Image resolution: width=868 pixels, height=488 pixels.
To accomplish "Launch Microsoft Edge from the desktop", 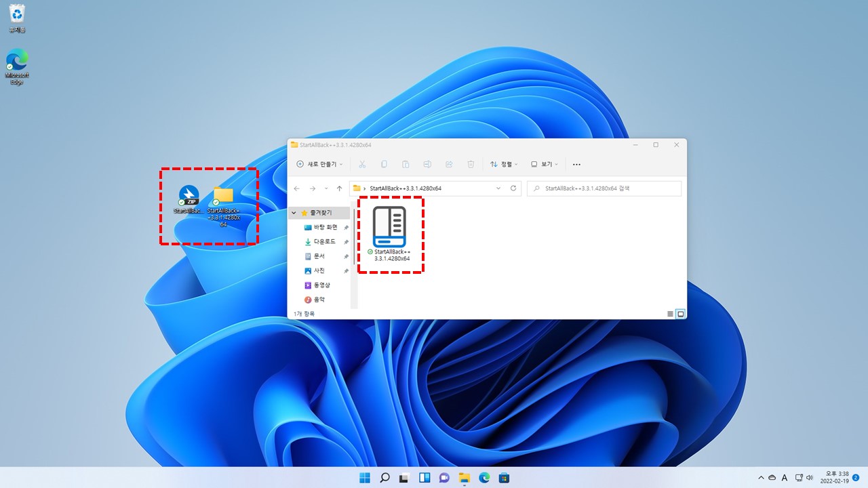I will [x=17, y=66].
